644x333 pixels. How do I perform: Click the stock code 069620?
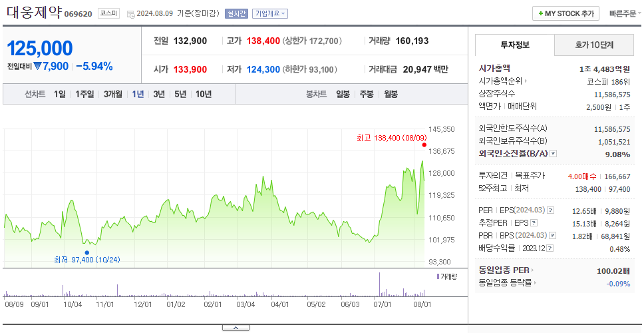(x=78, y=15)
